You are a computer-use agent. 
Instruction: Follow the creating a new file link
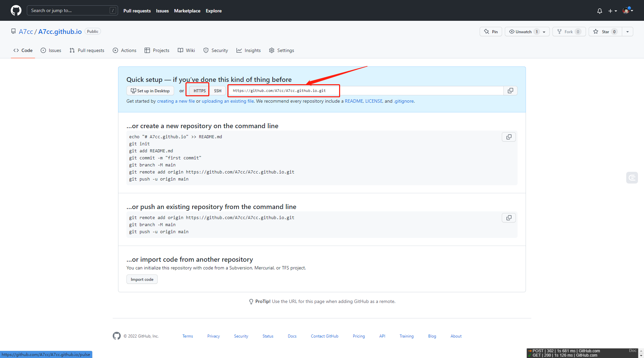[x=176, y=101]
